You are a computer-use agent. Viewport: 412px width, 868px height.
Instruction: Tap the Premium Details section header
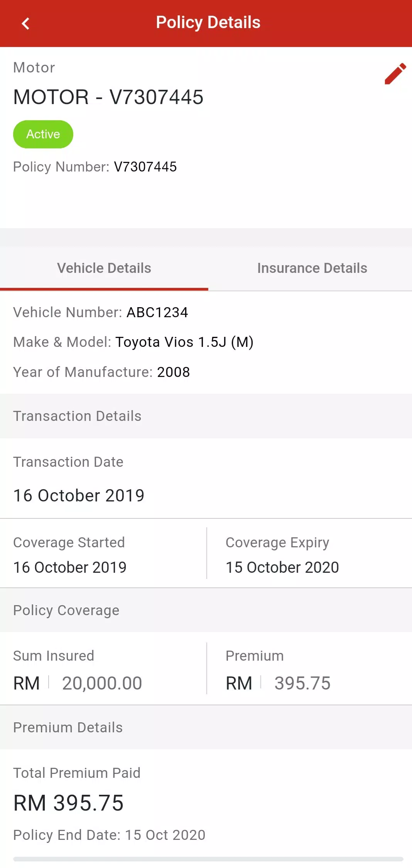point(206,727)
